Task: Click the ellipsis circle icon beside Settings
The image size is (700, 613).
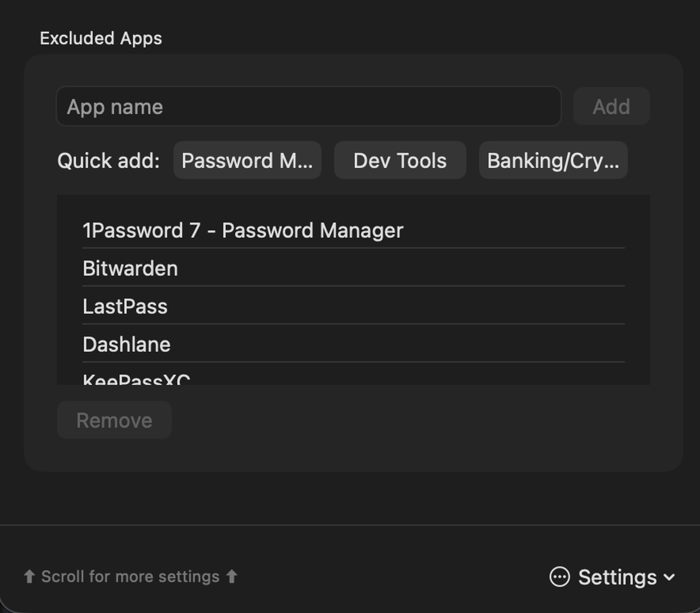Action: pos(559,576)
